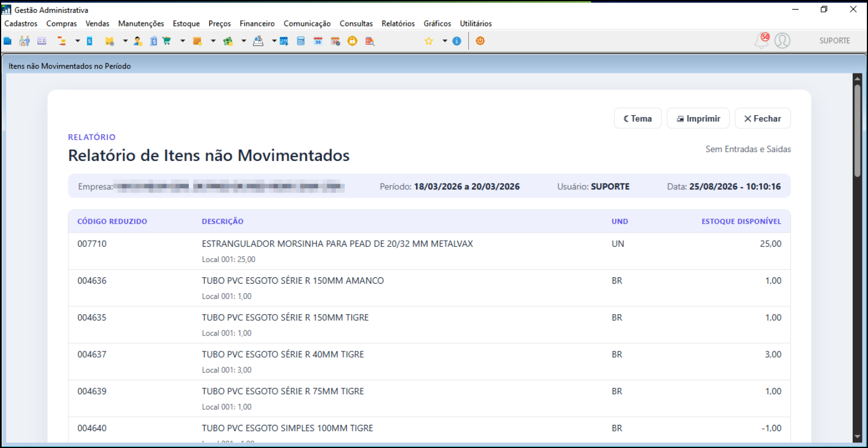This screenshot has width=868, height=448.
Task: Open the Financeiro menu
Action: click(257, 24)
